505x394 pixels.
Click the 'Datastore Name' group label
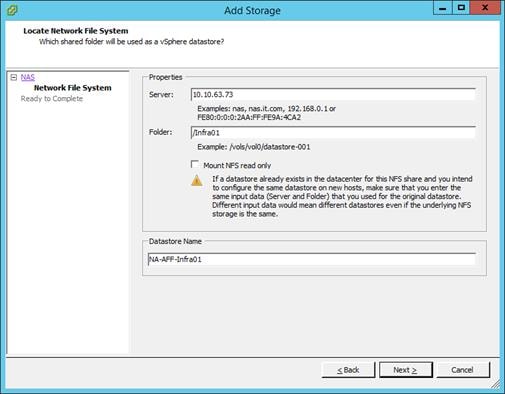[175, 241]
